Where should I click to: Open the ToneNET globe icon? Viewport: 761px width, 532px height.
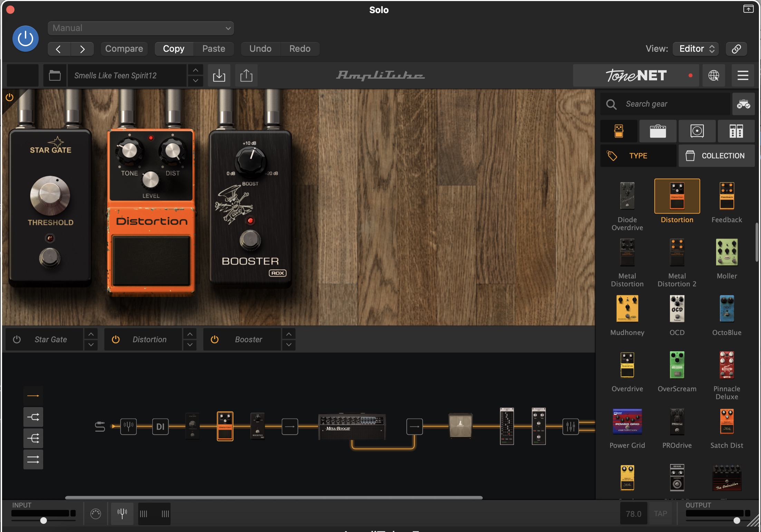tap(714, 75)
